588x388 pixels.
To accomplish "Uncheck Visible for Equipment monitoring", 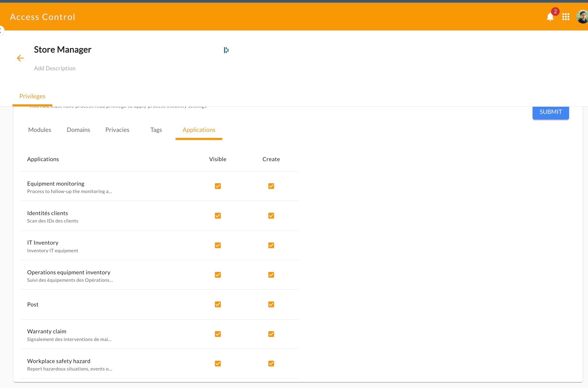I will point(218,186).
